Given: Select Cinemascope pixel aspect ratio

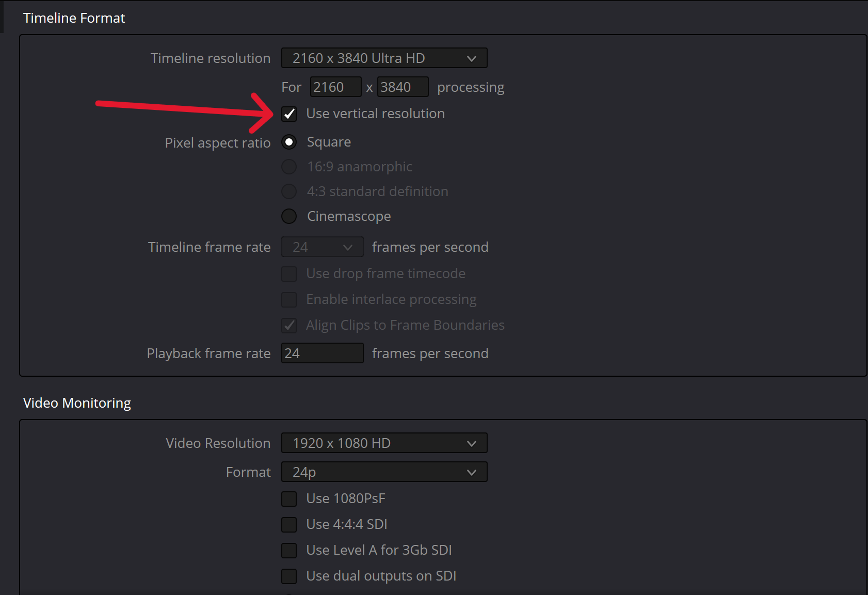Looking at the screenshot, I should (289, 216).
